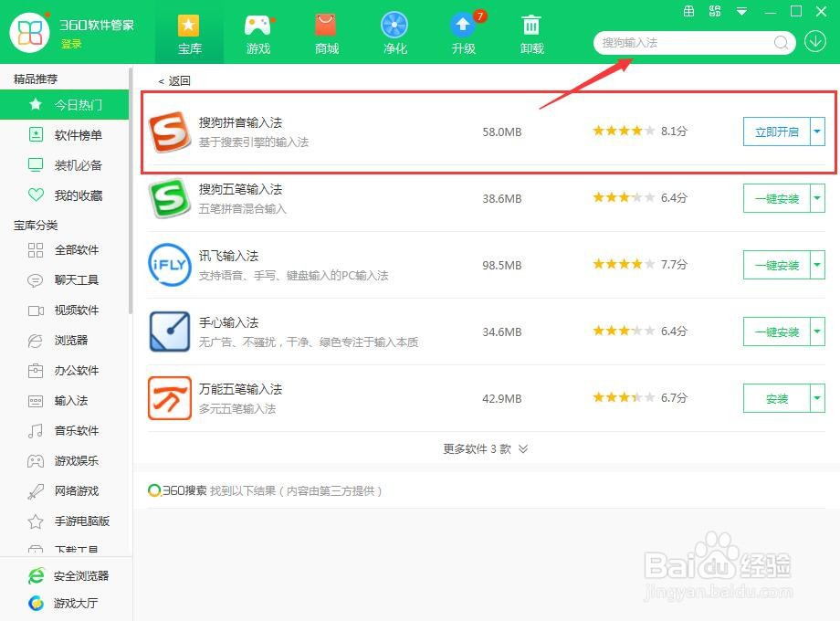Image resolution: width=840 pixels, height=621 pixels.
Task: Click 立即开启 for 搜狗拼音输入法
Action: pyautogui.click(x=777, y=132)
